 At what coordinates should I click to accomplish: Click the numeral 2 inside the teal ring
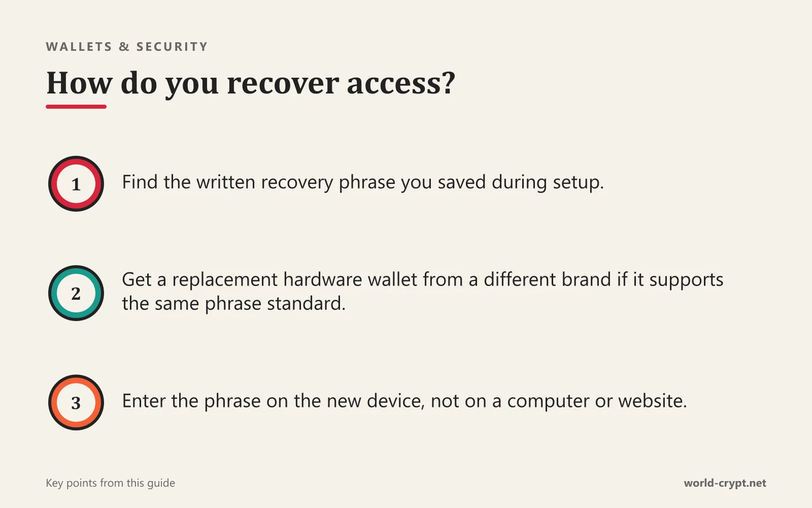pos(76,294)
